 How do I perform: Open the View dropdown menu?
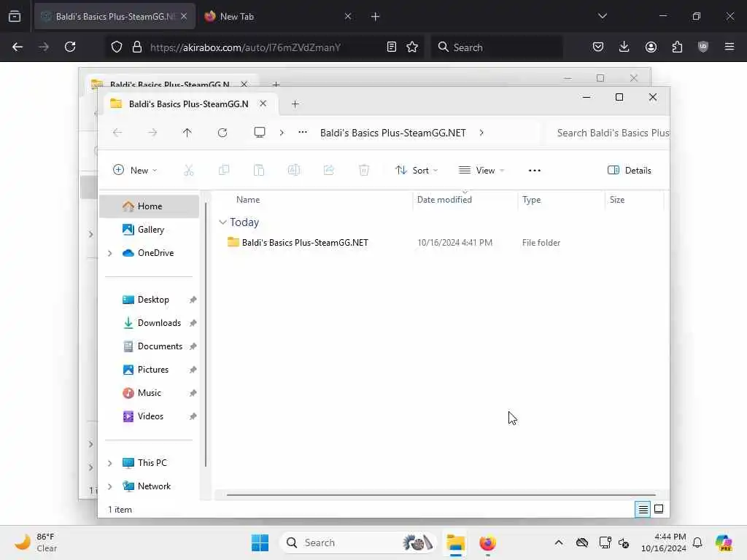tap(481, 170)
